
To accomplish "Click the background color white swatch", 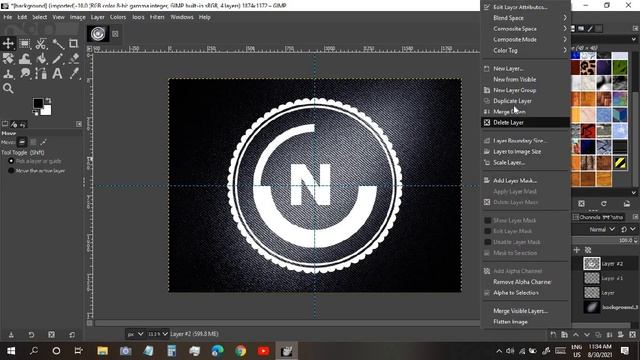I will tap(47, 111).
